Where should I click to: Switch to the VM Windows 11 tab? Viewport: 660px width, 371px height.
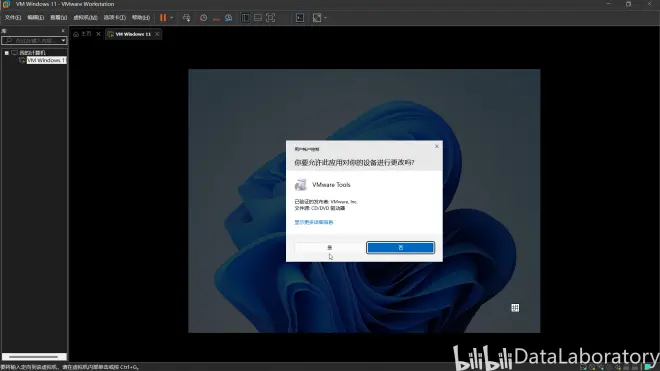tap(133, 34)
